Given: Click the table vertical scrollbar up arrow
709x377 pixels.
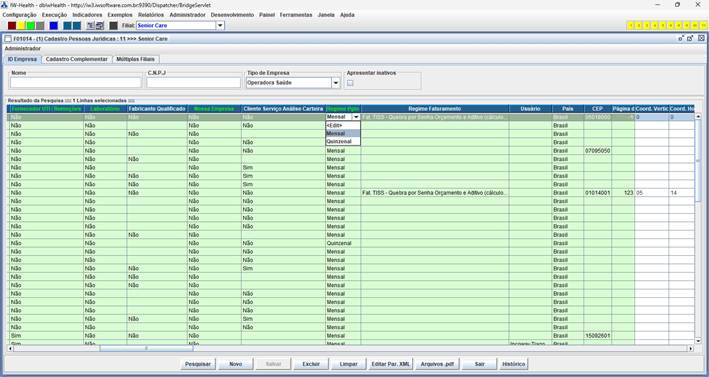Looking at the screenshot, I should click(x=698, y=117).
